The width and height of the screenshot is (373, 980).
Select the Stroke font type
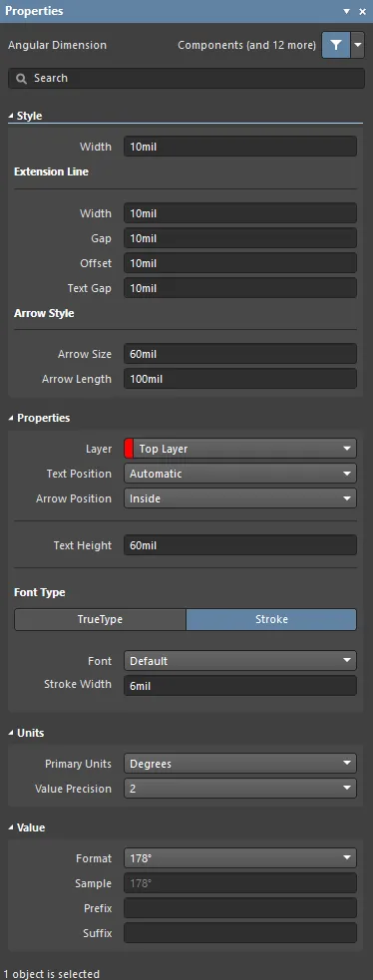(271, 620)
